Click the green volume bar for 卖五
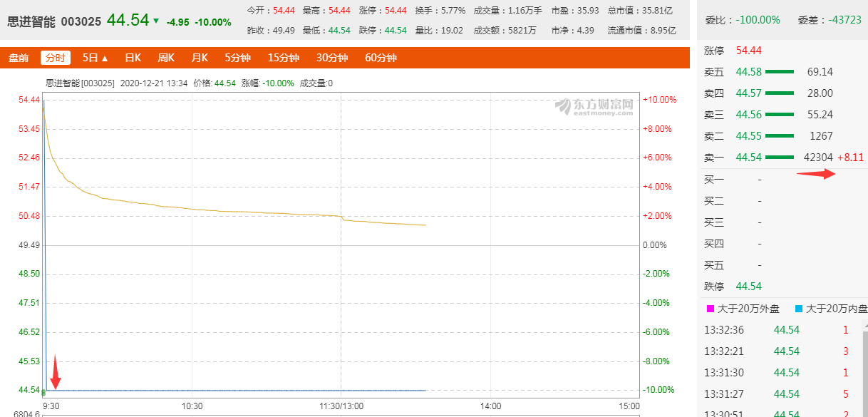 780,71
